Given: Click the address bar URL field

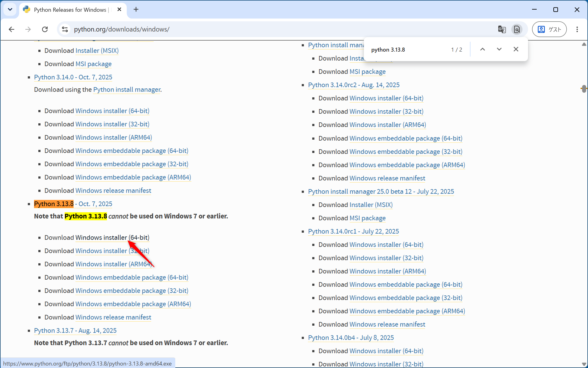Looking at the screenshot, I should pyautogui.click(x=278, y=29).
